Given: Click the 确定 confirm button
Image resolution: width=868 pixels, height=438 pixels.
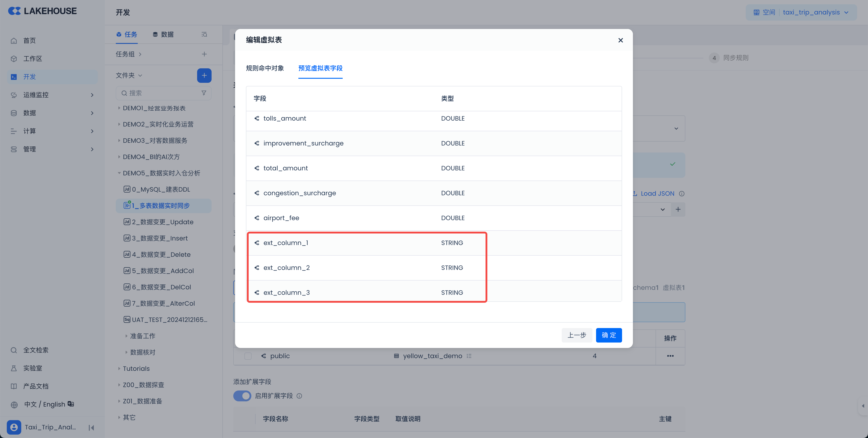Looking at the screenshot, I should [x=609, y=335].
